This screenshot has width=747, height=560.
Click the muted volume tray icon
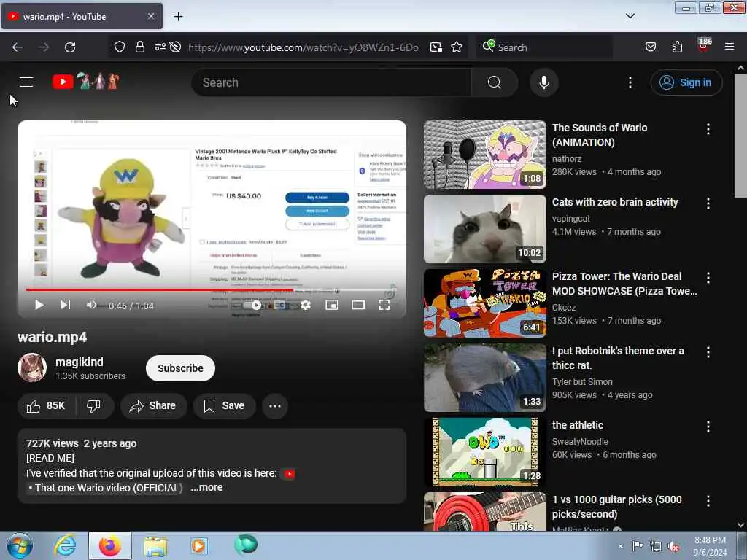coord(673,547)
